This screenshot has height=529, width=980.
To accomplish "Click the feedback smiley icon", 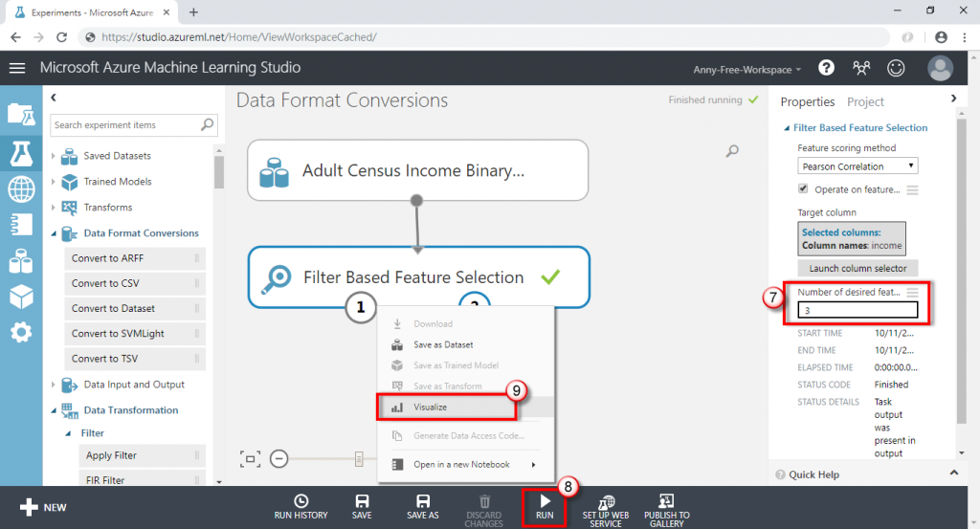I will (x=896, y=68).
